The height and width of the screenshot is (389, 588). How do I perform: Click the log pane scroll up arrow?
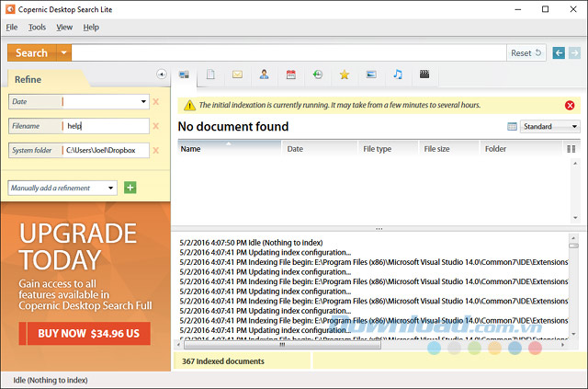click(573, 238)
